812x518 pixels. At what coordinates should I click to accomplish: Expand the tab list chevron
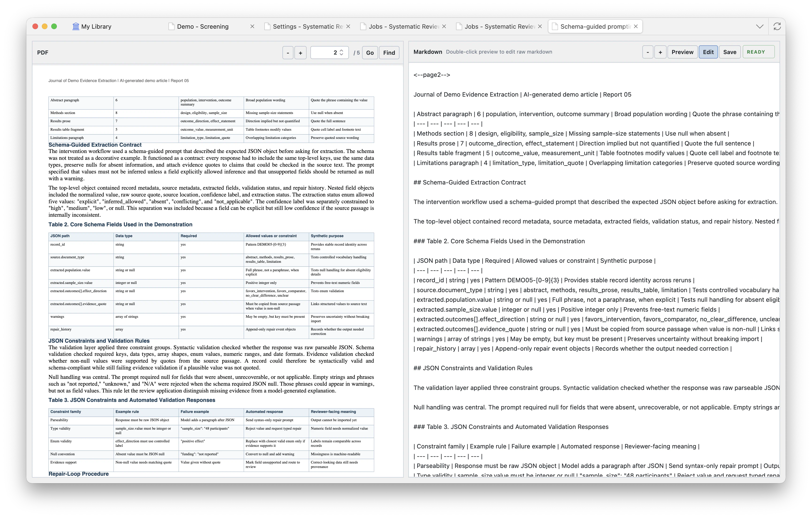tap(759, 26)
